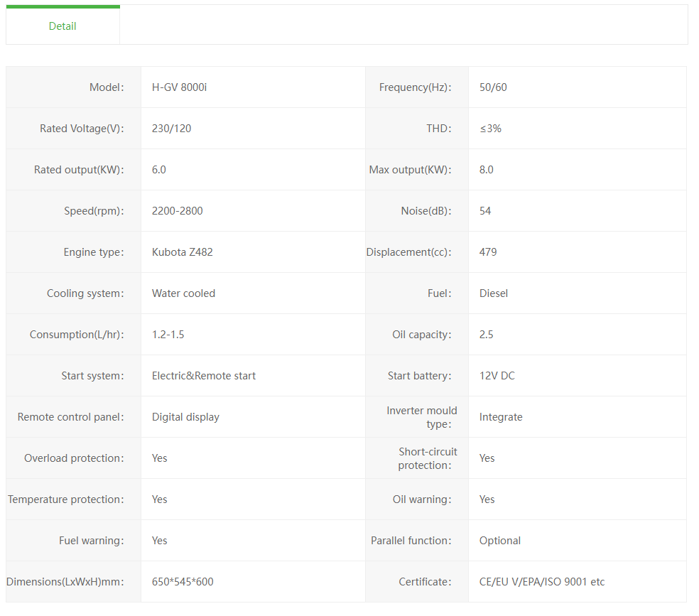
Task: Select the Diesel fuel cell
Action: (x=494, y=293)
